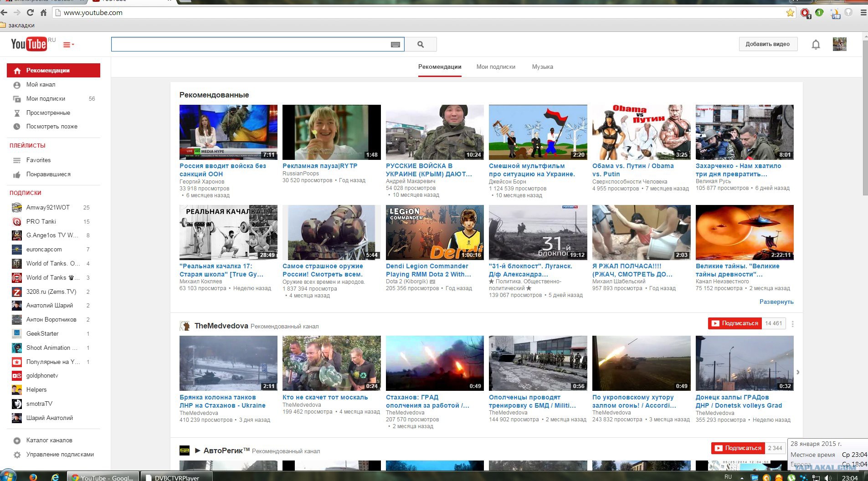Open the account avatar menu
This screenshot has height=481, width=868.
(x=839, y=44)
